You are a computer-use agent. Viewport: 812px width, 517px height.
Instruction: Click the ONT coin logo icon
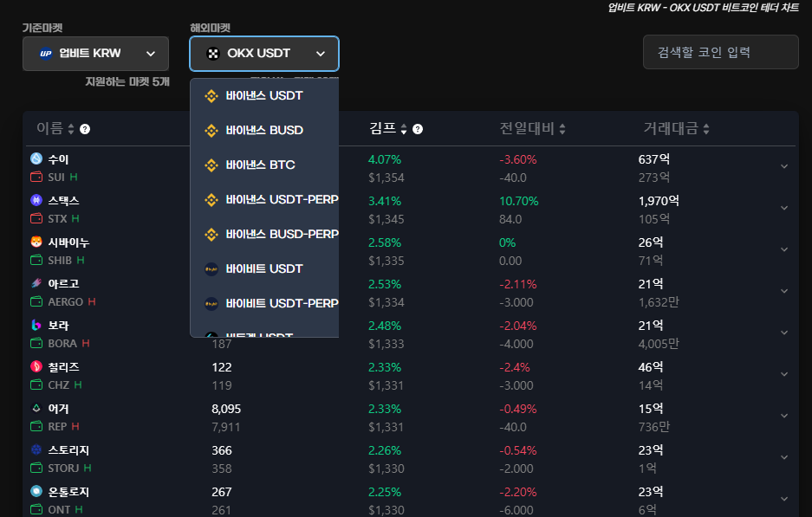click(36, 491)
